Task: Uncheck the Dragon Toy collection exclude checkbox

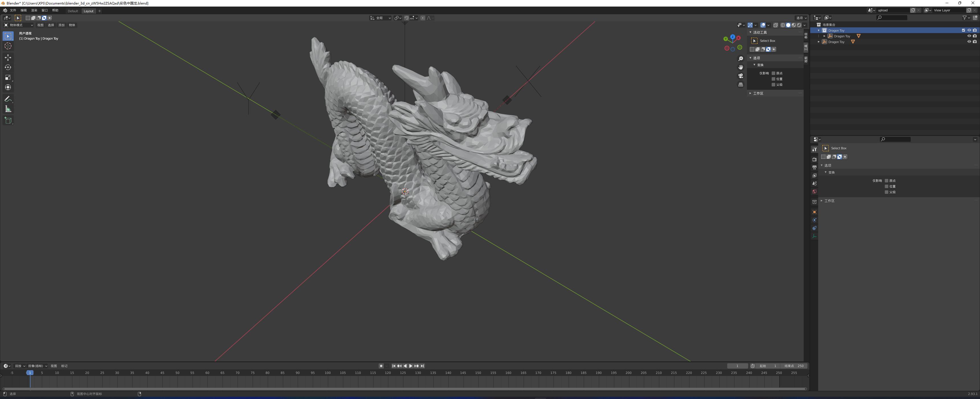Action: point(963,30)
